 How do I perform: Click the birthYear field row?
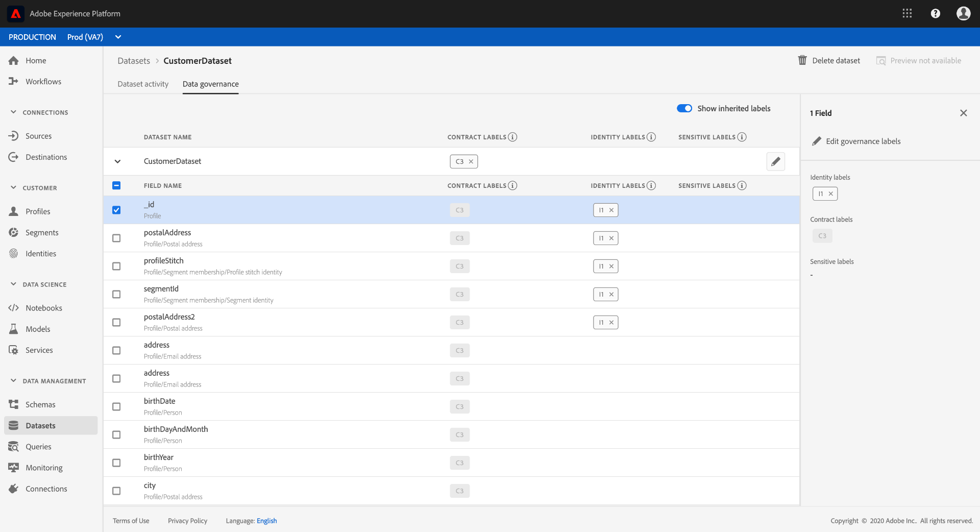pyautogui.click(x=451, y=463)
